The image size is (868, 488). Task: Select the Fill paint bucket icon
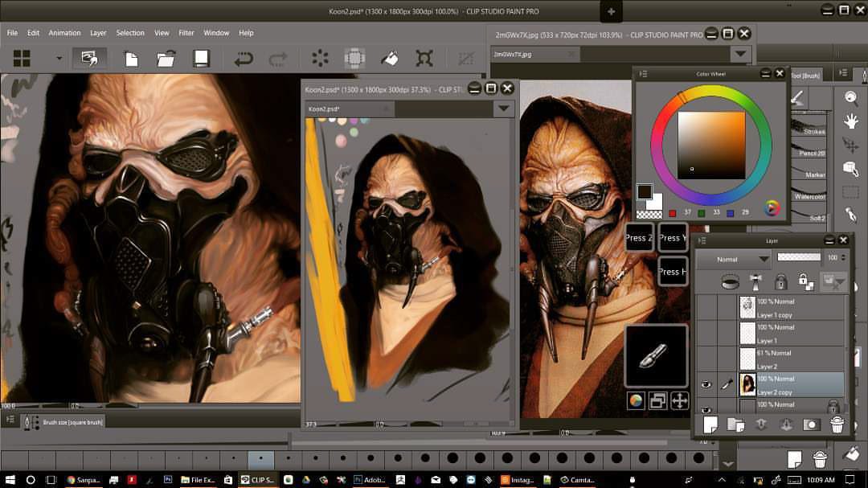(389, 59)
